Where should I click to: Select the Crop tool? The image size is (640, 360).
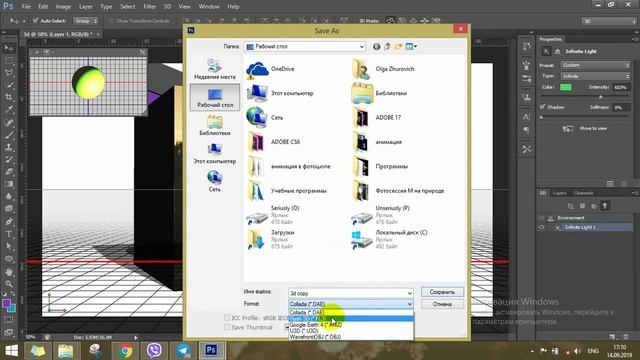[x=9, y=98]
